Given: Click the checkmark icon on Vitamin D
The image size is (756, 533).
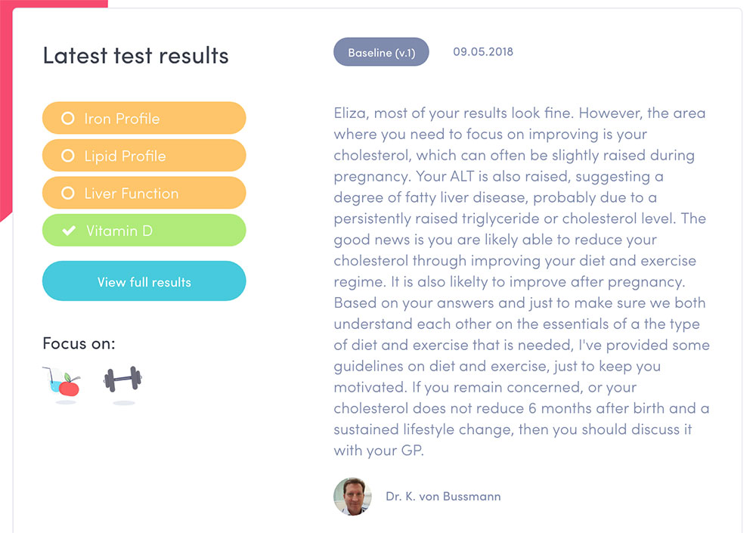Looking at the screenshot, I should tap(69, 230).
